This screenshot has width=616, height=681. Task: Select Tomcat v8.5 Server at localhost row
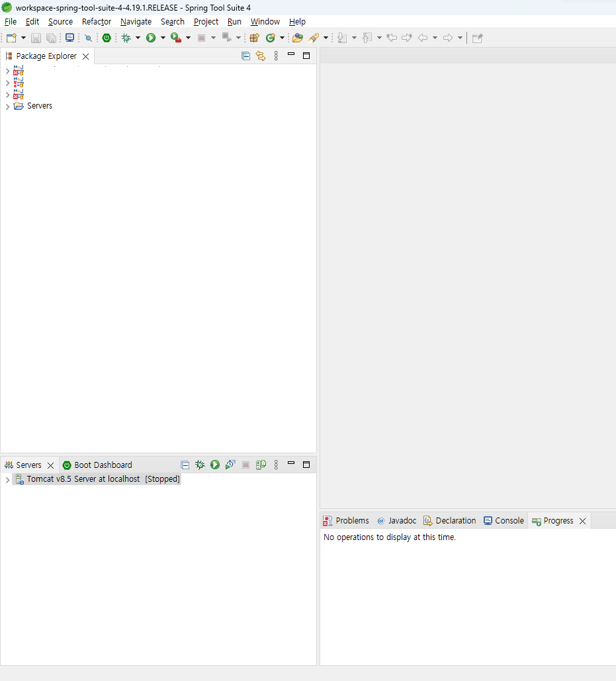click(97, 479)
